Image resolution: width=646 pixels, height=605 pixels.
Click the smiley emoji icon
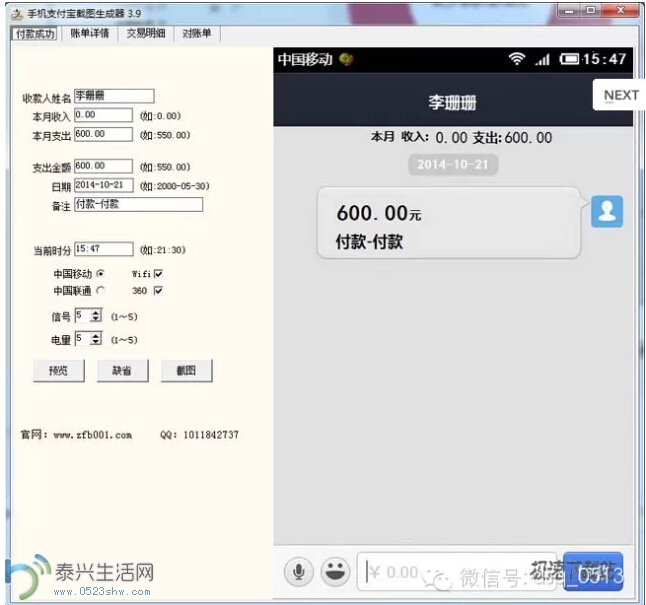[335, 572]
